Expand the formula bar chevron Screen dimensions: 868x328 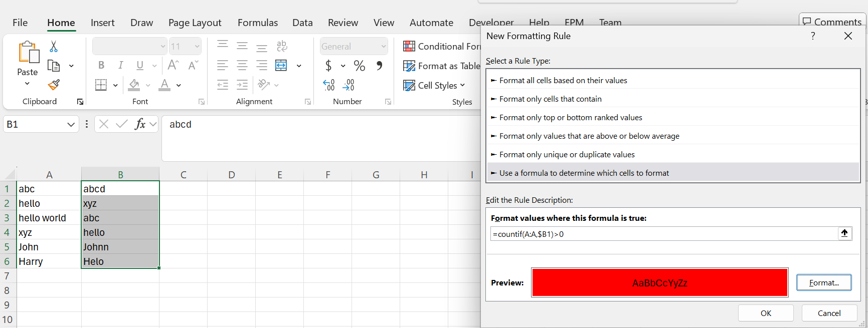click(153, 124)
